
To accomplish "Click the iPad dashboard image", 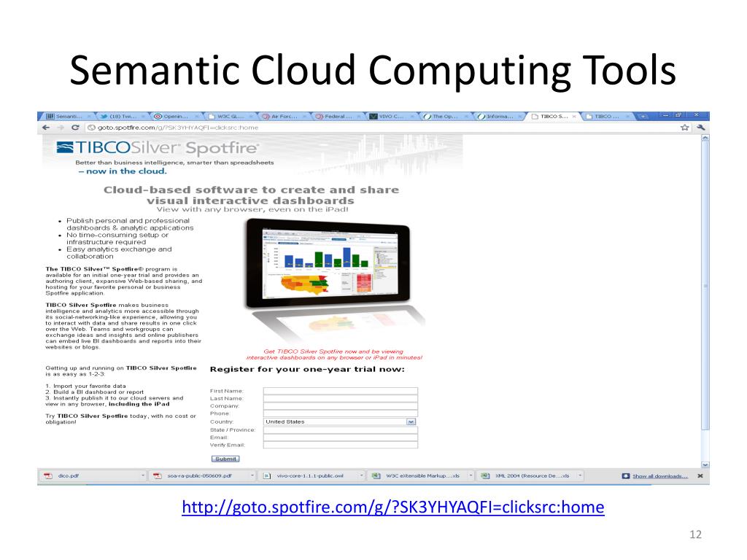I will [x=328, y=264].
